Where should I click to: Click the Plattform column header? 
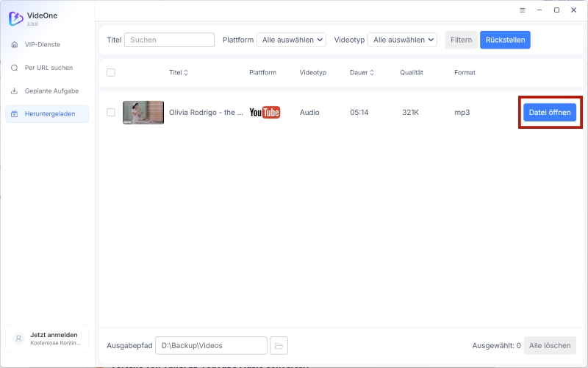point(262,72)
